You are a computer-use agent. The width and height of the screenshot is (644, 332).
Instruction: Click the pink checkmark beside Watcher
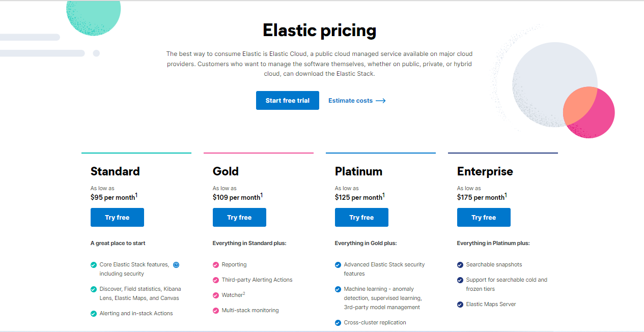pos(216,295)
